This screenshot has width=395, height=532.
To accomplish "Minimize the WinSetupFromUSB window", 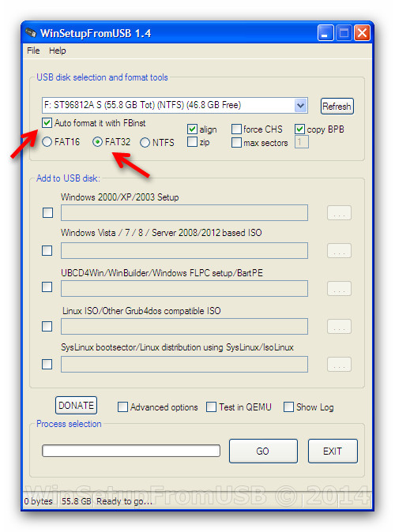I will coord(325,33).
